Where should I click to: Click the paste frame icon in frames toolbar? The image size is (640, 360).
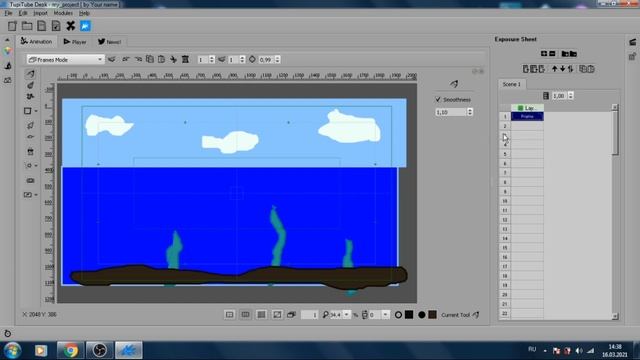click(162, 60)
